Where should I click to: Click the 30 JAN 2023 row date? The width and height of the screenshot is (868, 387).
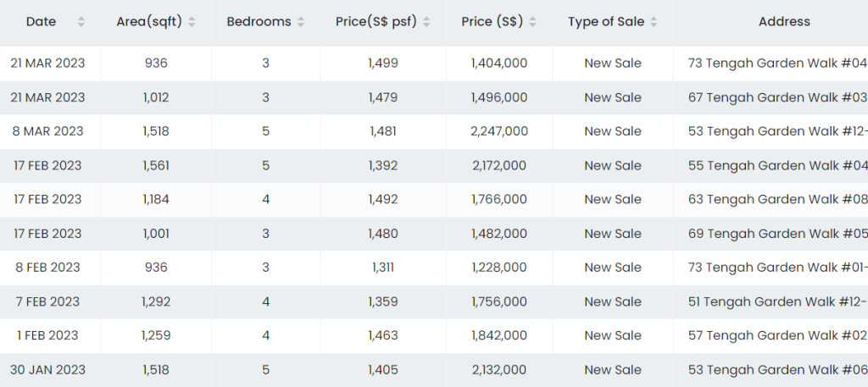tap(47, 369)
